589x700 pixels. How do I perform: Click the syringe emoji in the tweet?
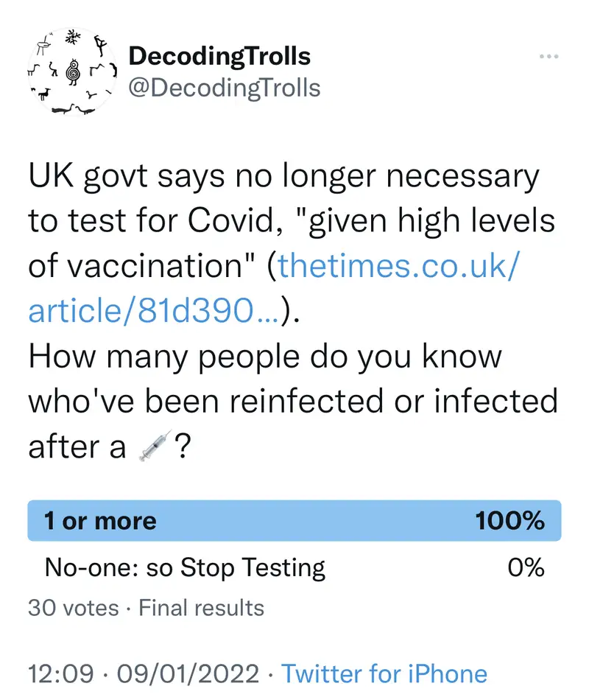pyautogui.click(x=154, y=446)
